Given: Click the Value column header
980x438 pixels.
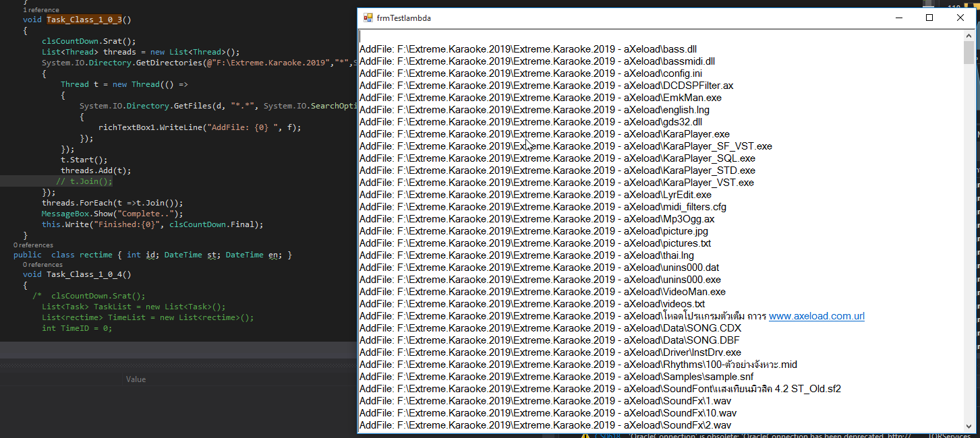Looking at the screenshot, I should coord(136,379).
